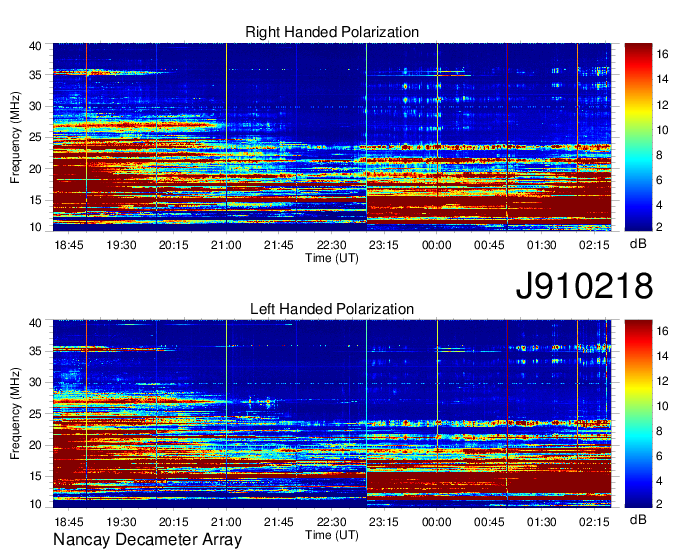
Task: Click Frequency (MHz) label of Left Handed plot
Action: [15, 414]
